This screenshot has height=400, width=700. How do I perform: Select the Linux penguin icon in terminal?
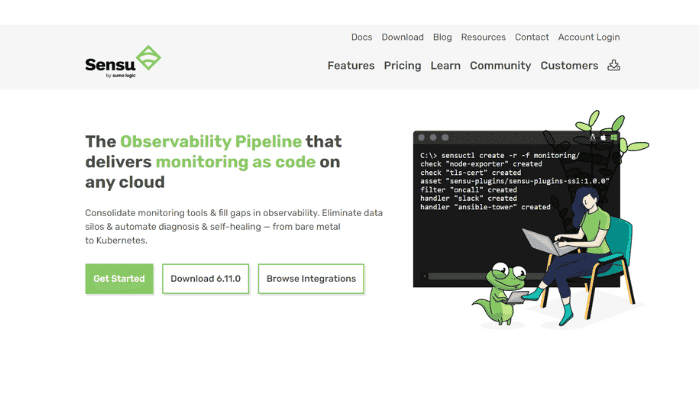pos(593,138)
